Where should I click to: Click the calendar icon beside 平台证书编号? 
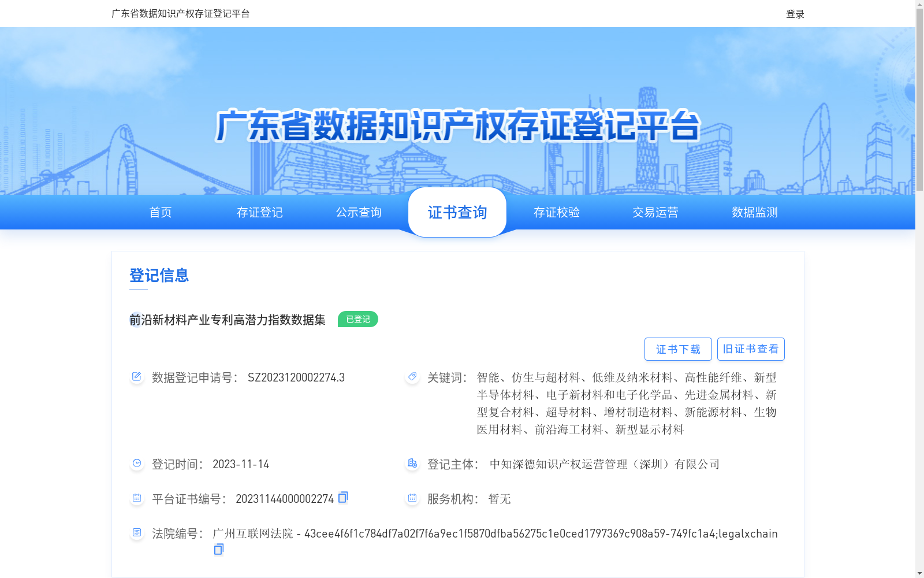tap(137, 498)
